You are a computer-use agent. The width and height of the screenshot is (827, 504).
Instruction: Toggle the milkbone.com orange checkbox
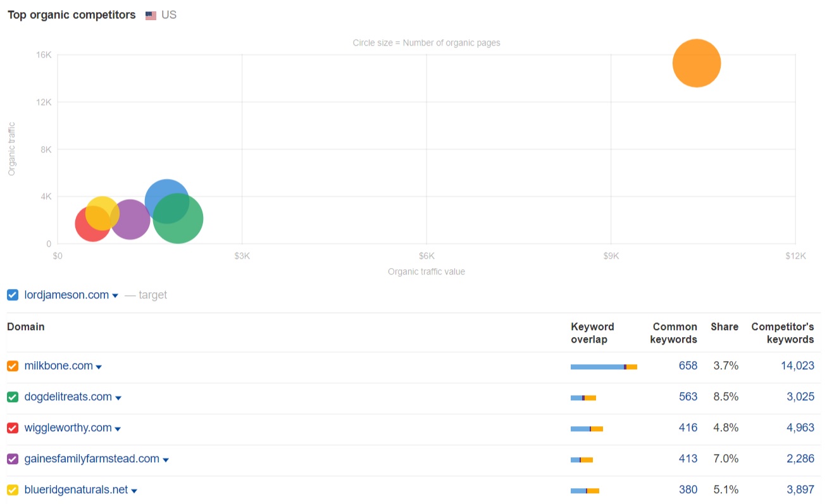coord(13,366)
